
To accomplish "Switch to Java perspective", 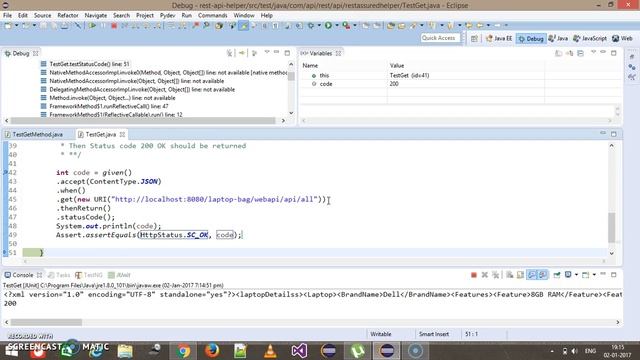I will coord(558,38).
